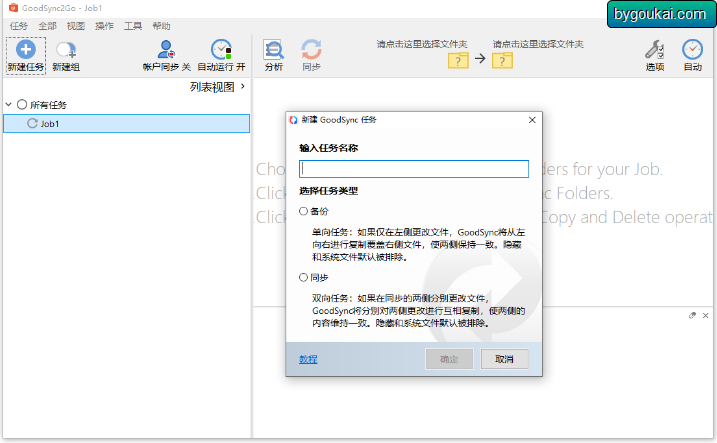The width and height of the screenshot is (717, 443).
Task: Click the GoodSync2Go app icon in title bar
Action: coord(13,8)
